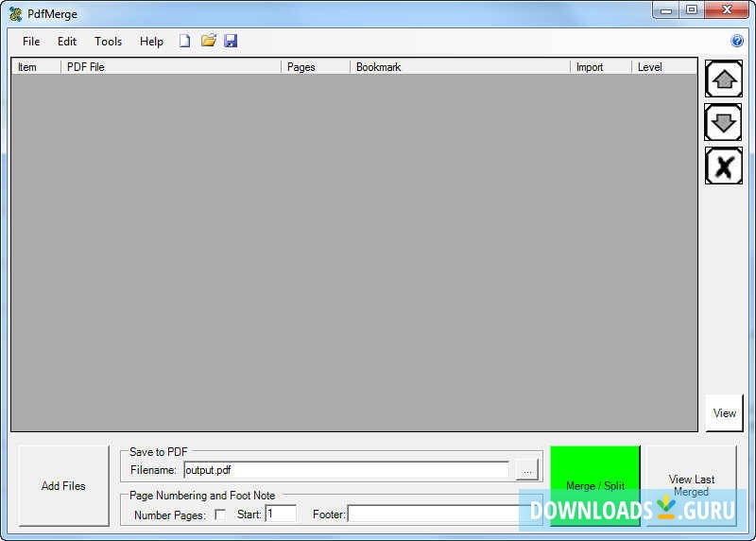Screen dimensions: 756x541
Task: Click the Level column header
Action: pos(664,67)
